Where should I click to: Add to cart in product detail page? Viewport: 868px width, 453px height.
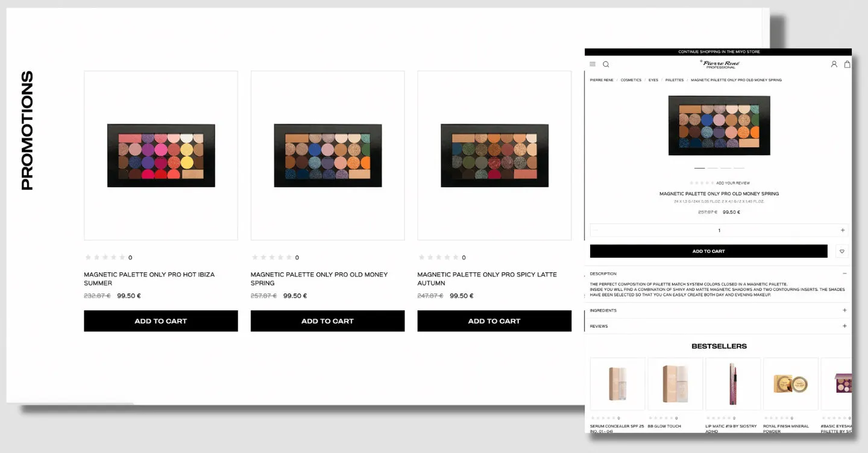708,251
